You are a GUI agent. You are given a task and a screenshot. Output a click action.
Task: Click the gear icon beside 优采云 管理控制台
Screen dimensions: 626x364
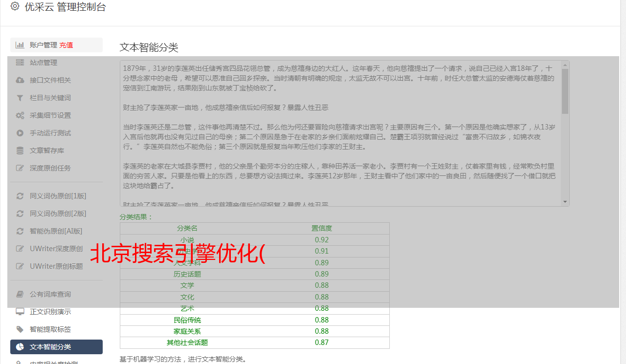[15, 6]
